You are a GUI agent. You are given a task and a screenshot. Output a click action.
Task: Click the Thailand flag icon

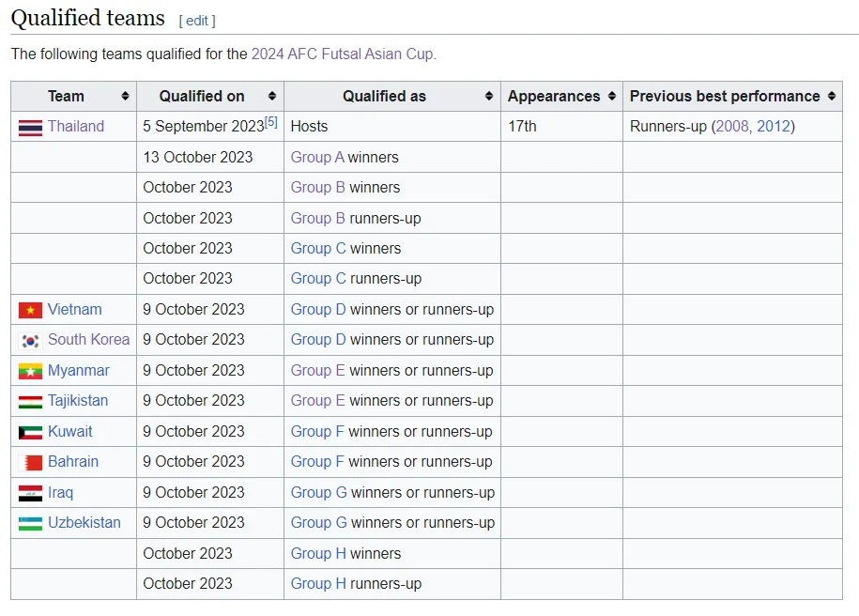(30, 128)
